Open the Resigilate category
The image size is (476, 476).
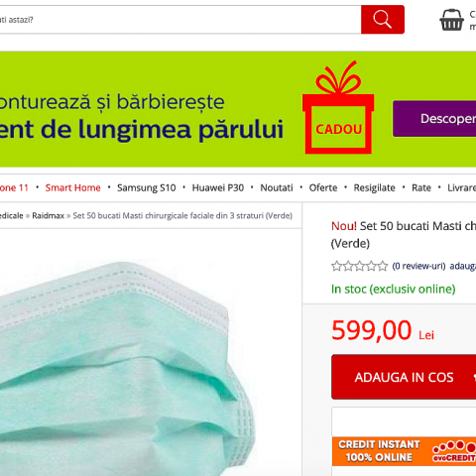(374, 187)
